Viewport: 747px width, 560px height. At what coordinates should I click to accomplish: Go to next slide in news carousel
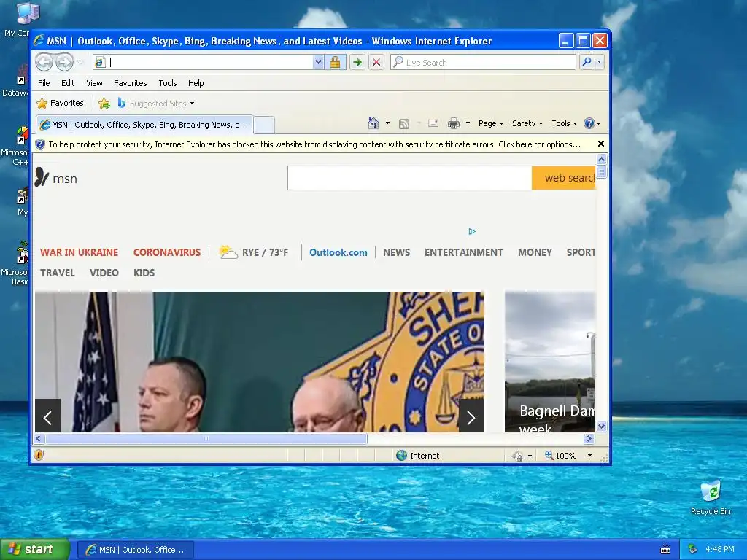tap(471, 416)
